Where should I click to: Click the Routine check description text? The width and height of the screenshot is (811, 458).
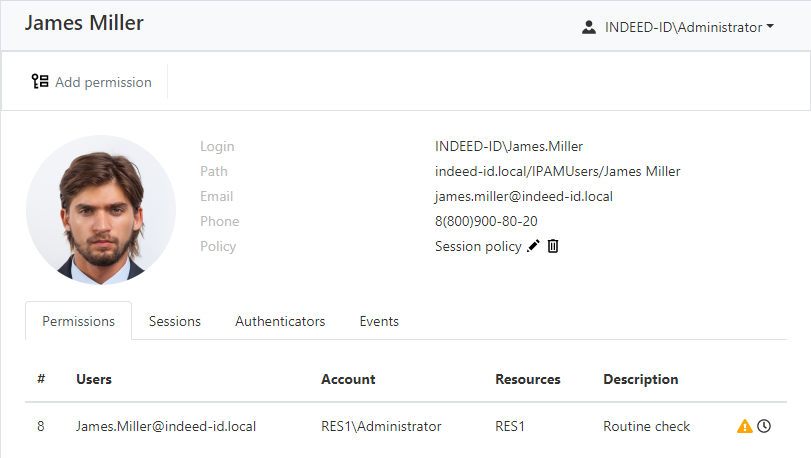coord(646,426)
